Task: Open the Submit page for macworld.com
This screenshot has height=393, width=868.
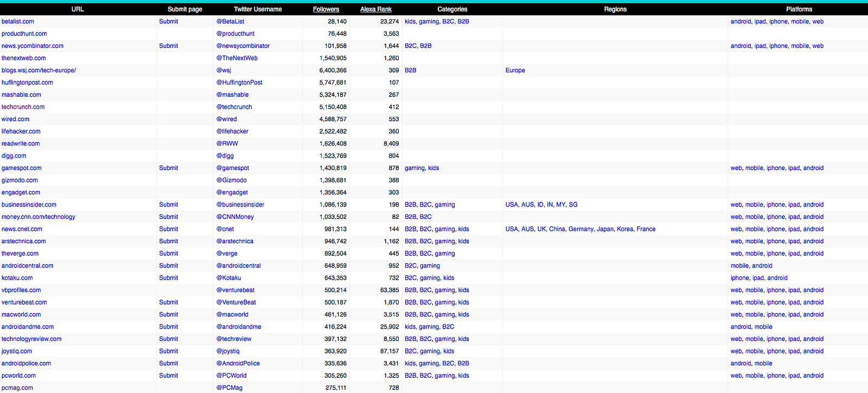Action: tap(169, 315)
